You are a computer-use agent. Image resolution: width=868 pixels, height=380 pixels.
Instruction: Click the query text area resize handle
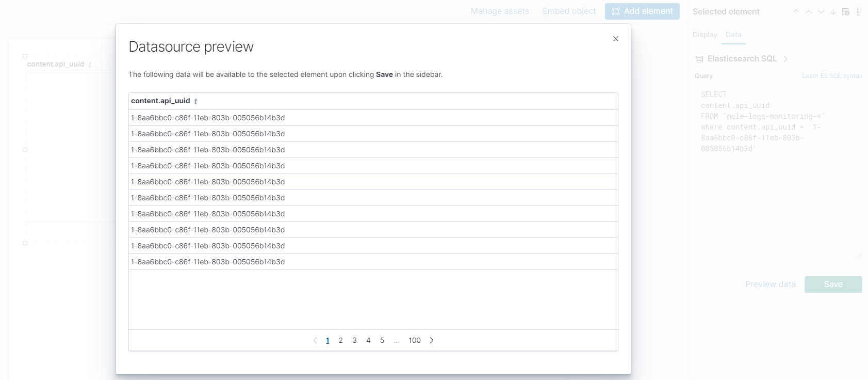(859, 255)
